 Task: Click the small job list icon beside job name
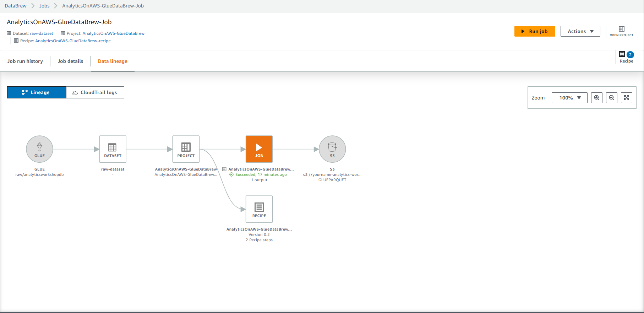click(x=224, y=169)
